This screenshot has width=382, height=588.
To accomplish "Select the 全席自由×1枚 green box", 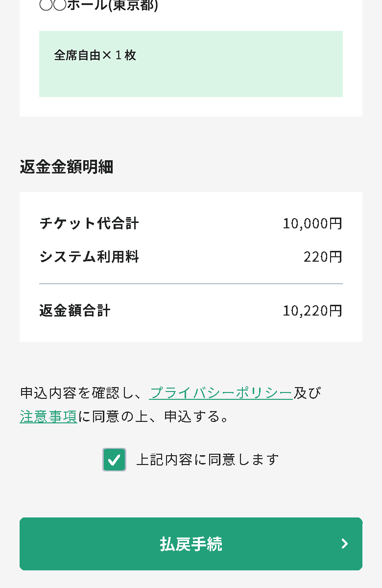I will pos(191,64).
